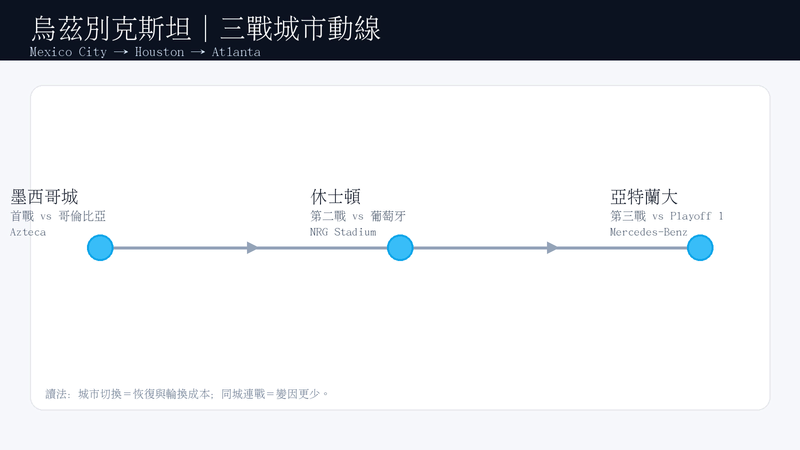Screen dimensions: 800x450
Task: Click the 第二戰 vs 葡萄牙 match text
Action: [358, 216]
